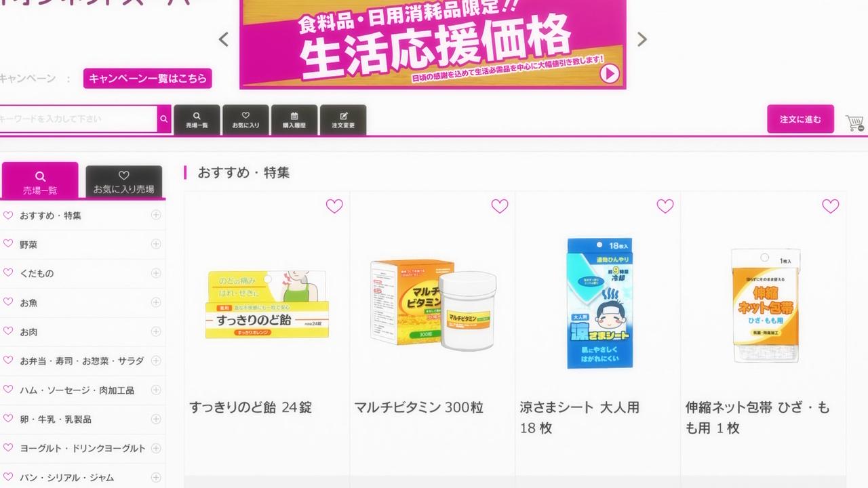The image size is (868, 488).
Task: Open the shopping cart icon
Action: click(854, 123)
